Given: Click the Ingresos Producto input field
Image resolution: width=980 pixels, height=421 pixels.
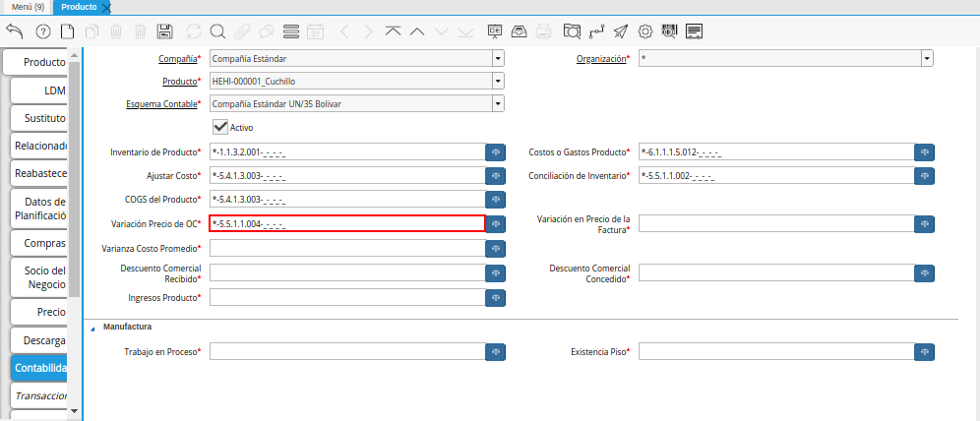Looking at the screenshot, I should pos(347,297).
